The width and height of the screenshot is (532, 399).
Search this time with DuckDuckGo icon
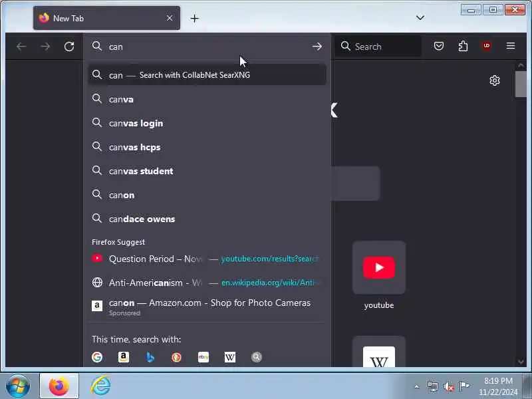pos(176,357)
